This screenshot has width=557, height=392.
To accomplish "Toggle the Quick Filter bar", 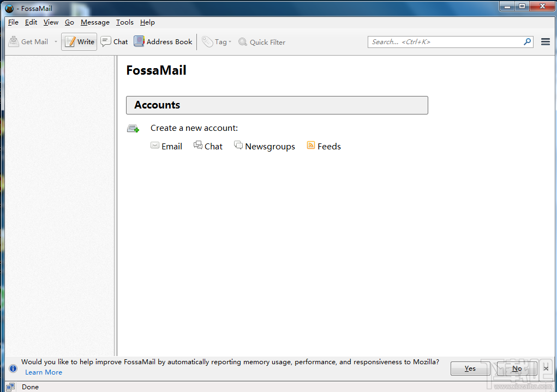I will click(262, 42).
